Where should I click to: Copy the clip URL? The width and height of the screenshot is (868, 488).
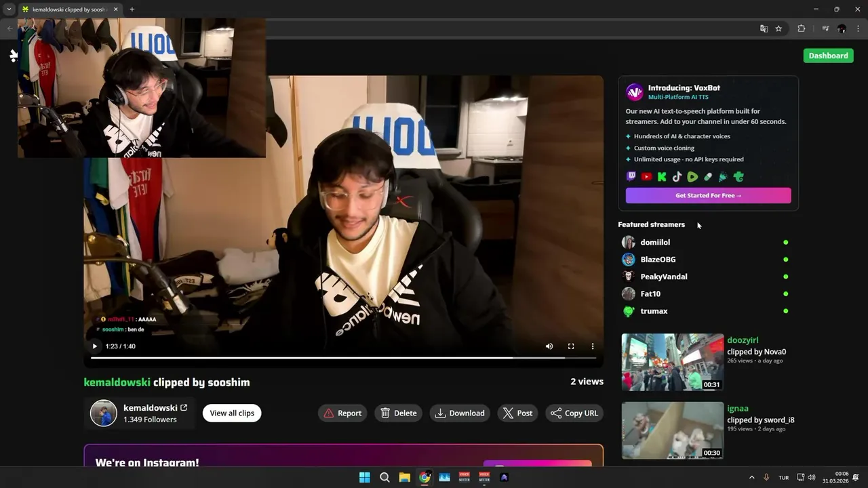574,413
